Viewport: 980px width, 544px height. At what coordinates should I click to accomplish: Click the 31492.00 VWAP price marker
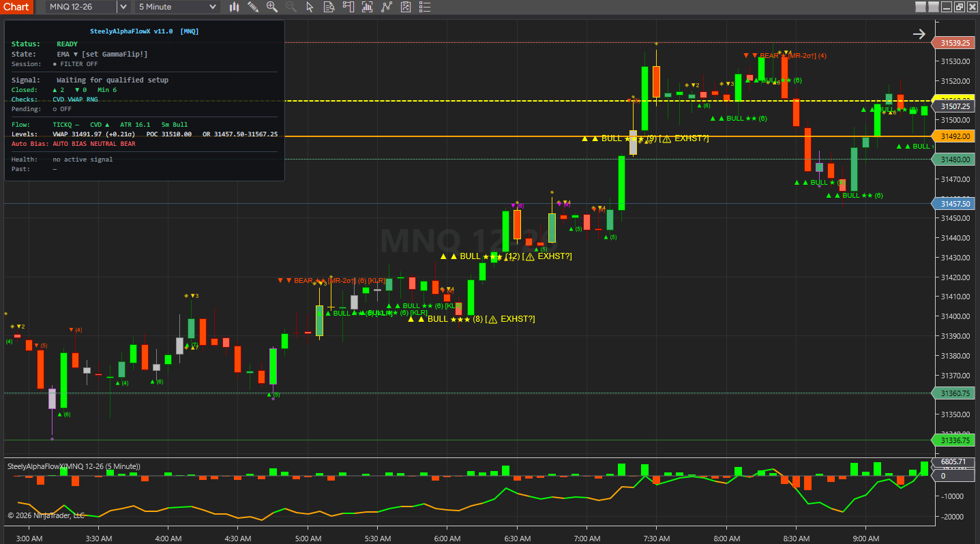point(954,136)
